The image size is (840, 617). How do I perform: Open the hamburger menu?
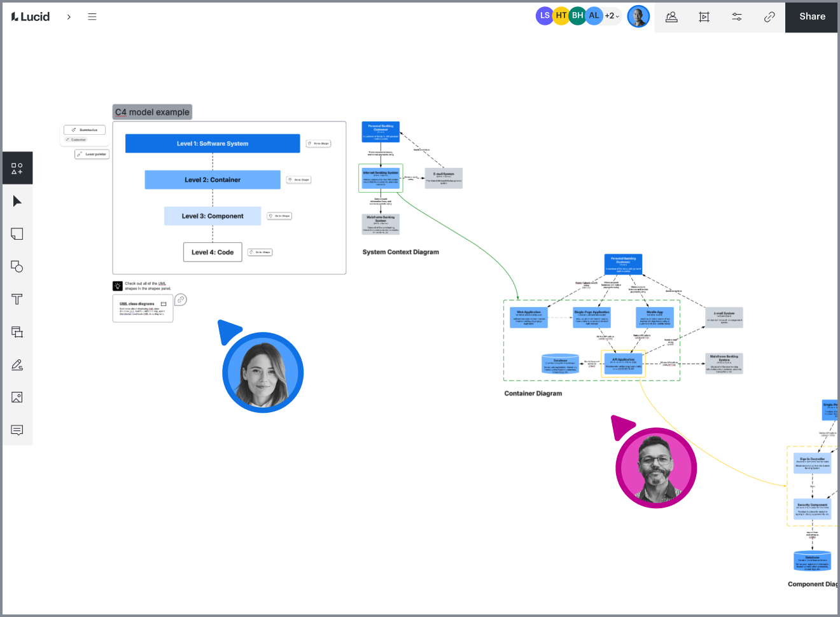point(92,17)
